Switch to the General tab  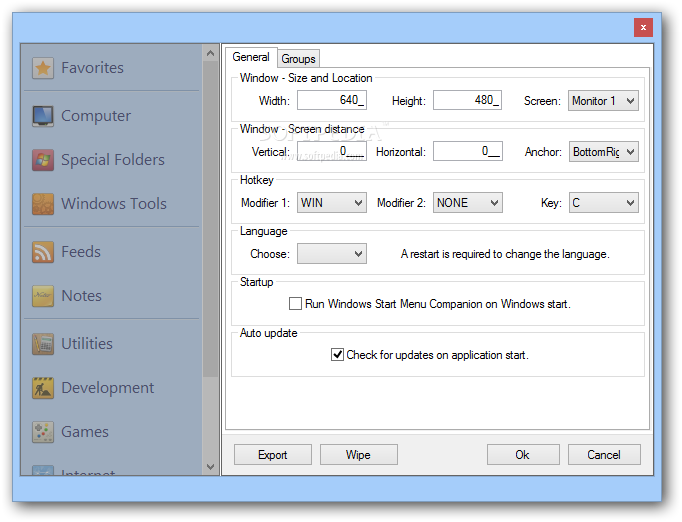pyautogui.click(x=251, y=57)
